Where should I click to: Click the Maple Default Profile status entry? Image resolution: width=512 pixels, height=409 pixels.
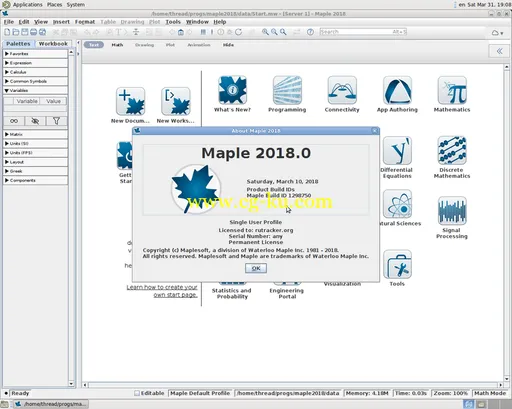coord(200,393)
